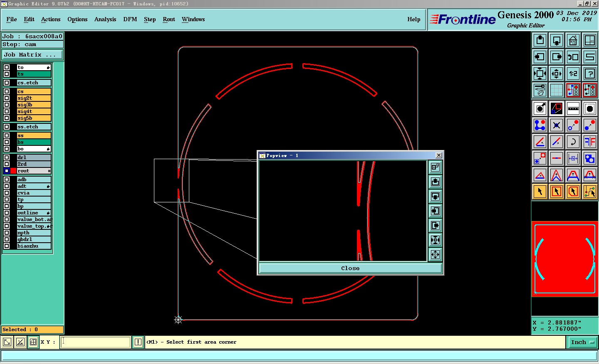Select the polygon arrow selection tool

click(573, 192)
